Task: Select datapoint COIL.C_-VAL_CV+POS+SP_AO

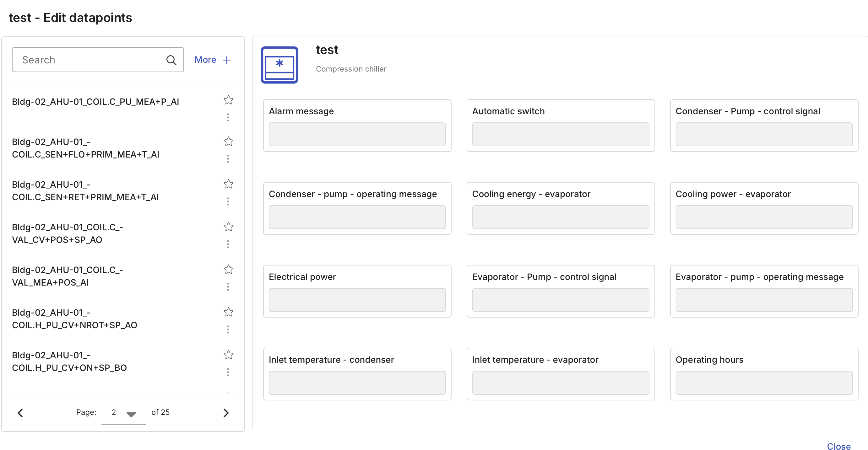Action: 68,233
